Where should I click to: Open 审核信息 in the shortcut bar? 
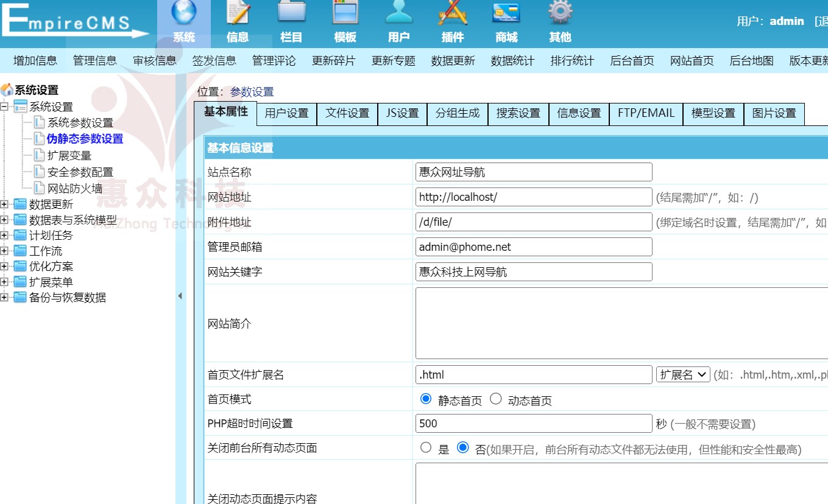click(155, 61)
